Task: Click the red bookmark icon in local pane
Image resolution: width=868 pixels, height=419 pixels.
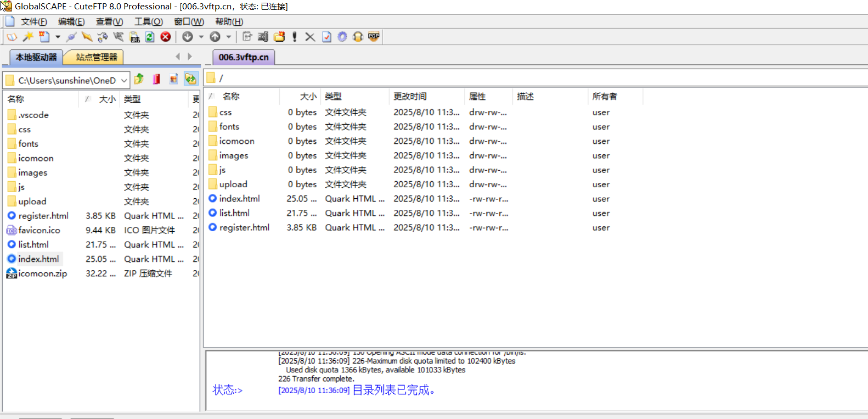Action: click(156, 79)
